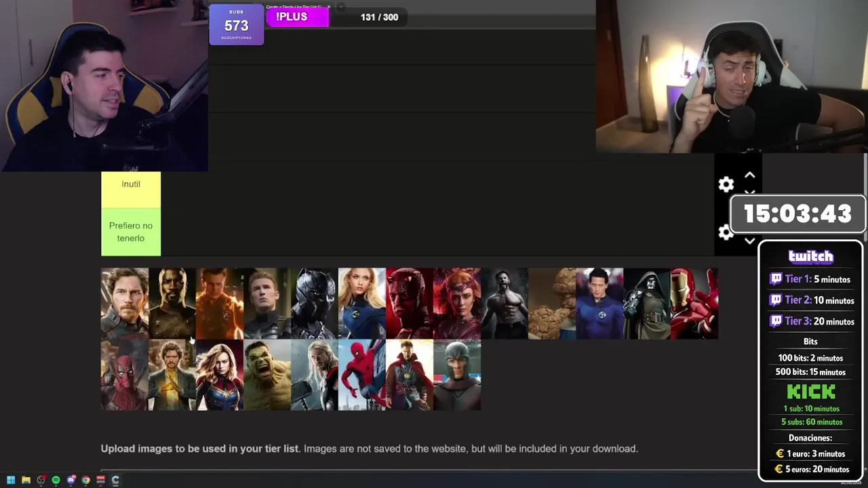Pick the shirtless Wolverine image
This screenshot has height=488, width=868.
click(x=505, y=304)
